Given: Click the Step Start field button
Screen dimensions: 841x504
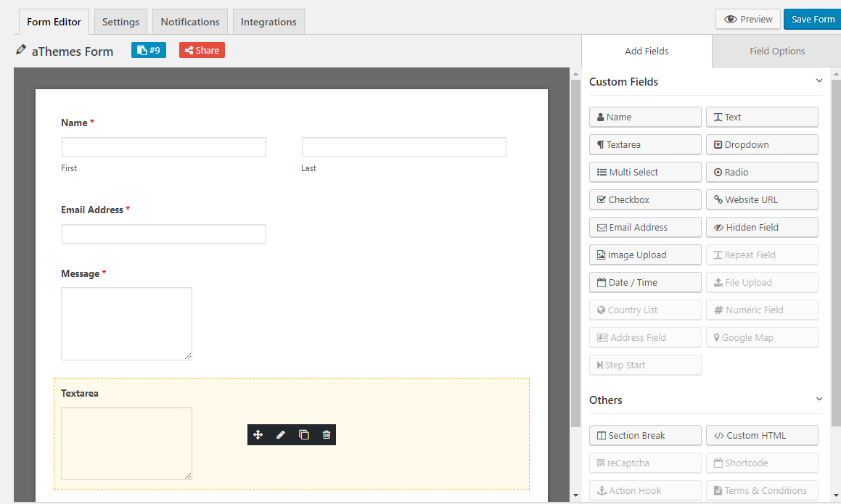Looking at the screenshot, I should pos(645,365).
